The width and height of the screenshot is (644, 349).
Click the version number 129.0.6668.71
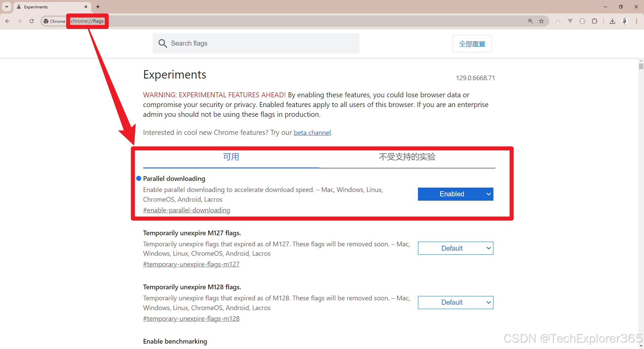(475, 78)
